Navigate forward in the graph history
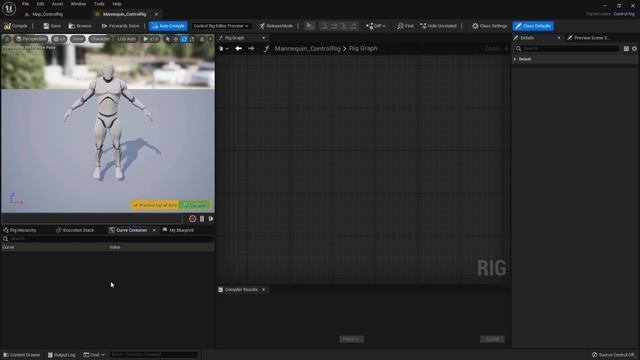This screenshot has width=640, height=360. click(x=251, y=49)
